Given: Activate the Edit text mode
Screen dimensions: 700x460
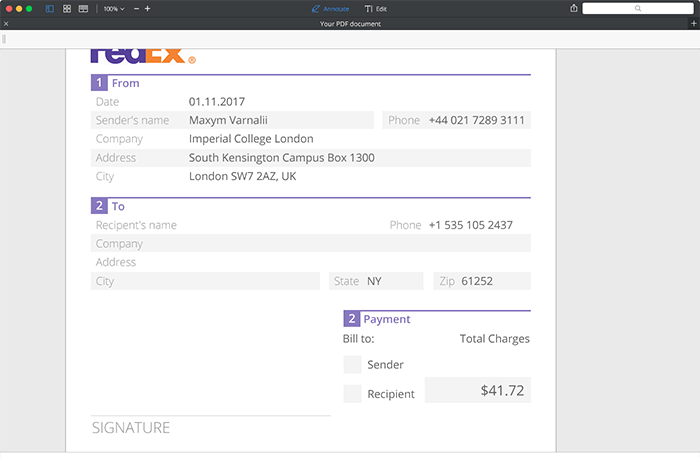Looking at the screenshot, I should click(x=375, y=9).
